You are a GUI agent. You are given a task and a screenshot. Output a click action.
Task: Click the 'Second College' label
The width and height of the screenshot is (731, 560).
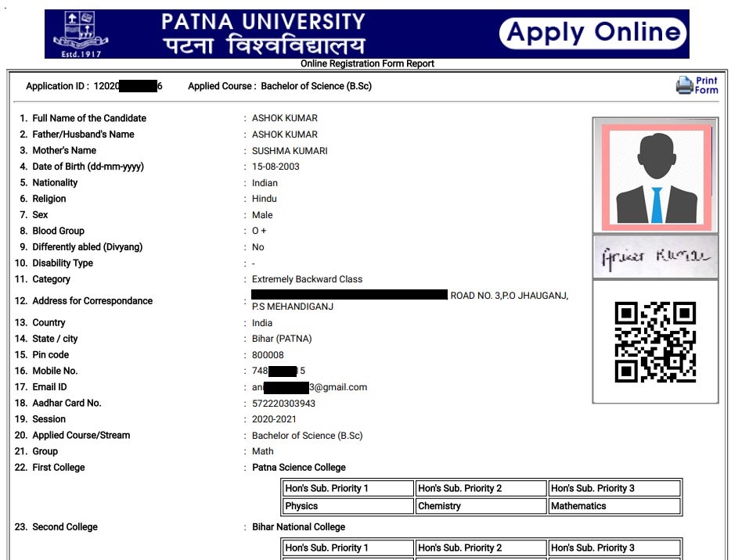pyautogui.click(x=65, y=527)
